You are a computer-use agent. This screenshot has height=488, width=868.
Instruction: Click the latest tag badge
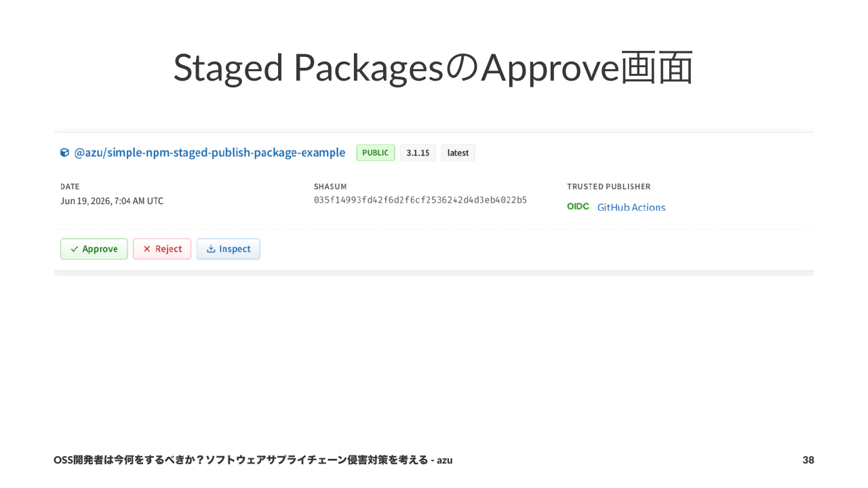pos(458,152)
